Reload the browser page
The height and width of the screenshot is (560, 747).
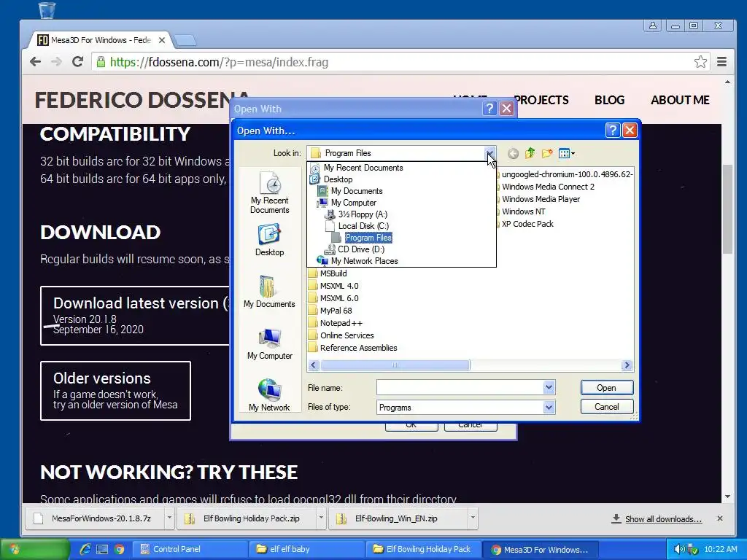click(77, 62)
